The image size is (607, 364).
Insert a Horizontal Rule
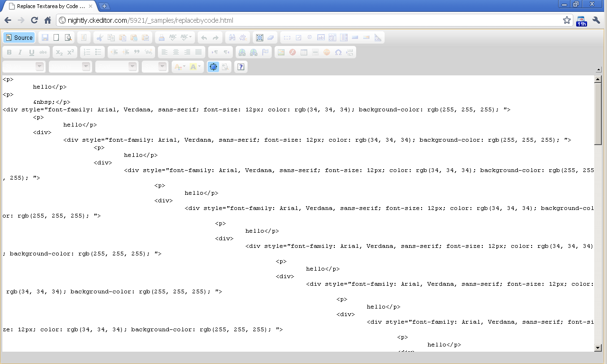(315, 52)
